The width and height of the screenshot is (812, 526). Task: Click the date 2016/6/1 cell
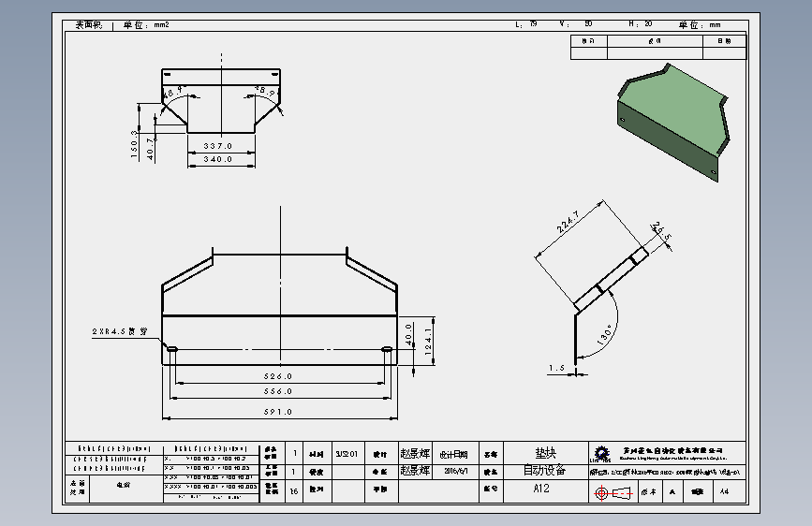[x=456, y=472]
